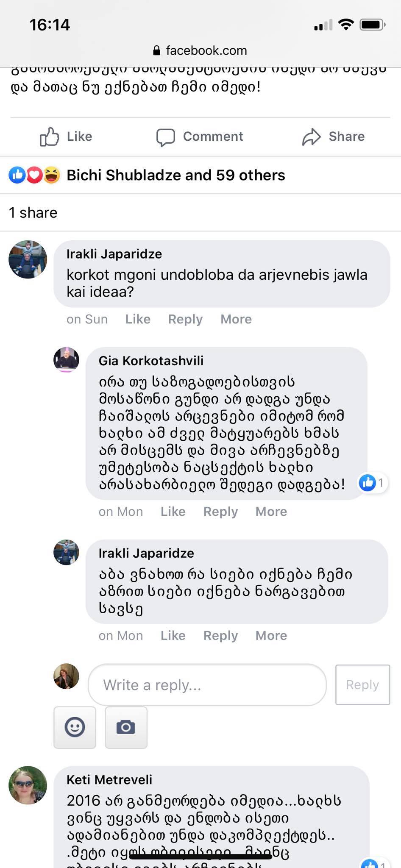Like Irakli Japaridze's reply comment
Screen dimensions: 401x868
click(x=173, y=635)
